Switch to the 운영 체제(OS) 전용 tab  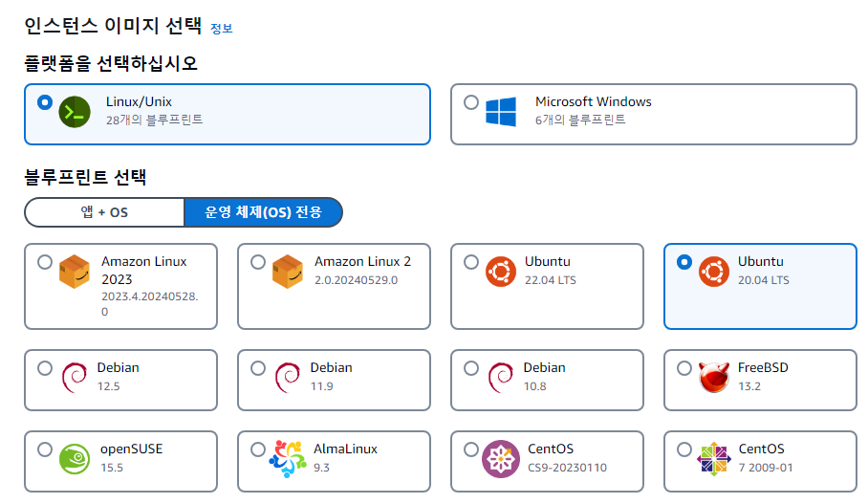coord(263,212)
